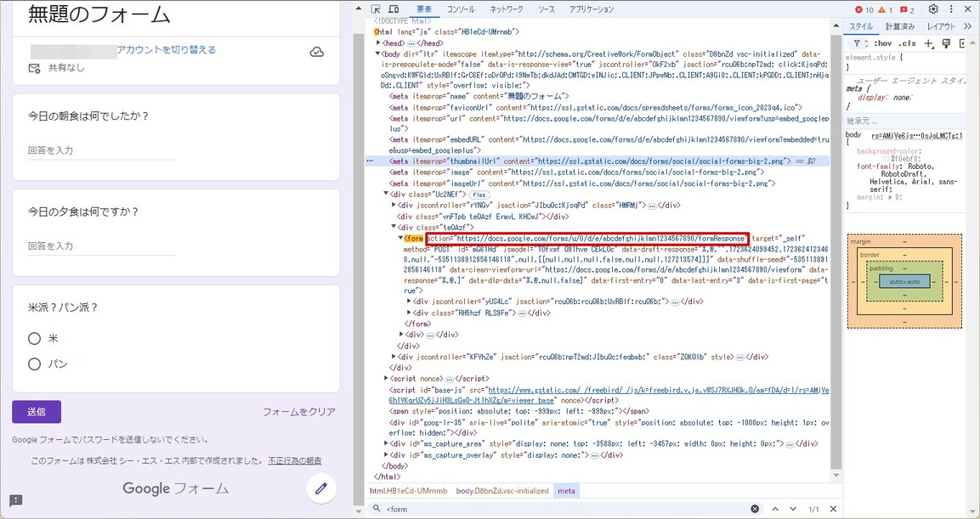Select the パン radio option

coord(34,364)
